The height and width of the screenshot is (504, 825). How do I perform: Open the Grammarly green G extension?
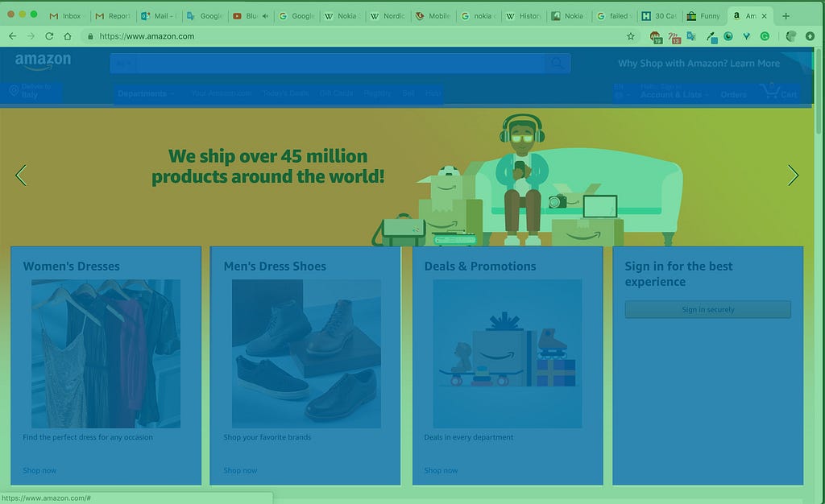point(765,36)
